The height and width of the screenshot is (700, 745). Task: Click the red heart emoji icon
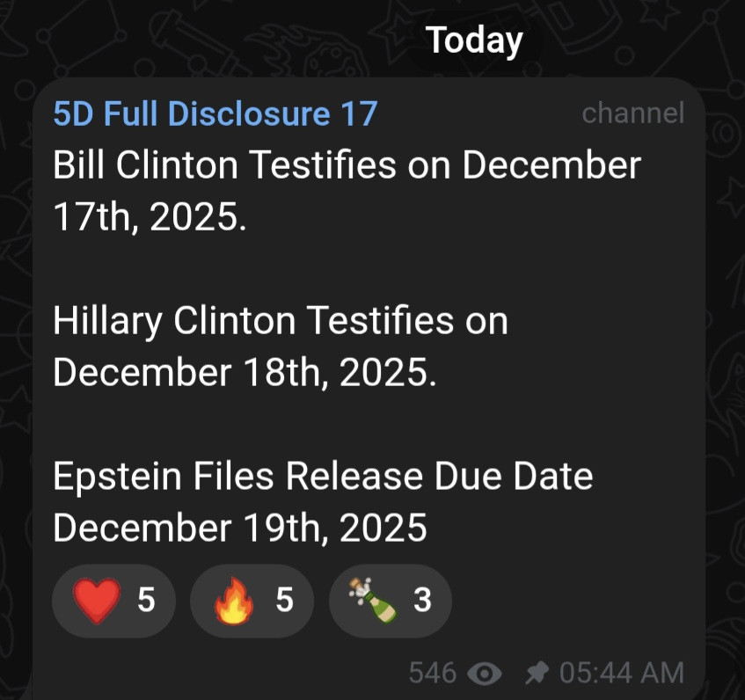[95, 601]
